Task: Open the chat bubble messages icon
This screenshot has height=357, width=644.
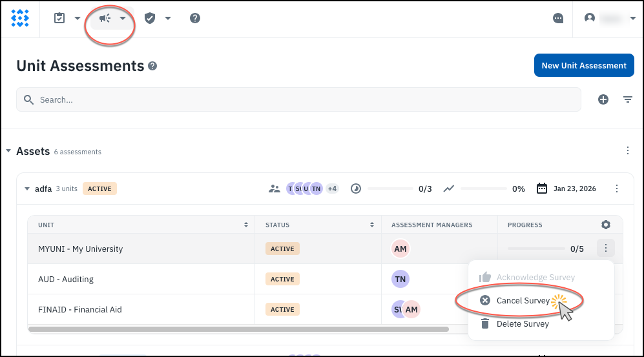Action: pyautogui.click(x=558, y=18)
